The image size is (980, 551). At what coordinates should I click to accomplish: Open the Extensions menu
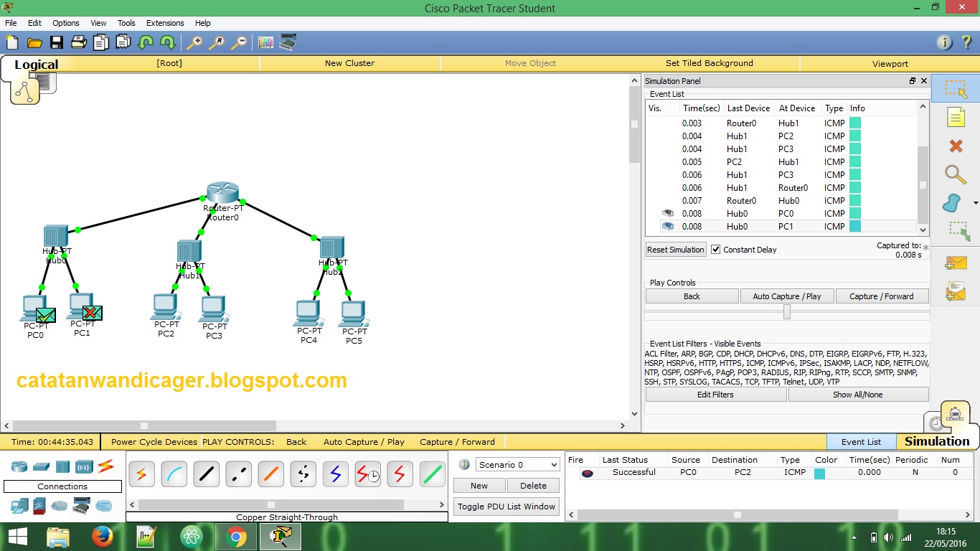[x=164, y=22]
